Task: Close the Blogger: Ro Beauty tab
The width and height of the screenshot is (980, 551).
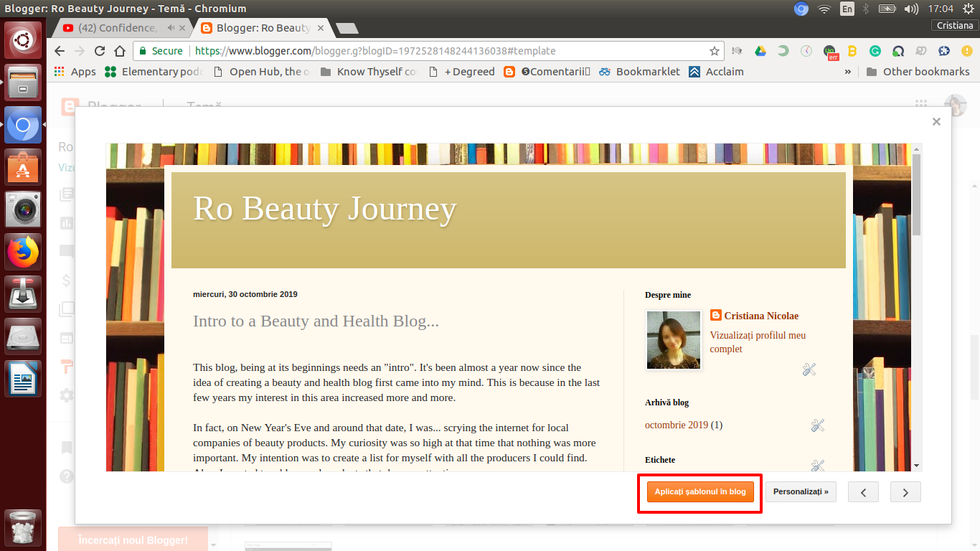Action: pyautogui.click(x=320, y=28)
